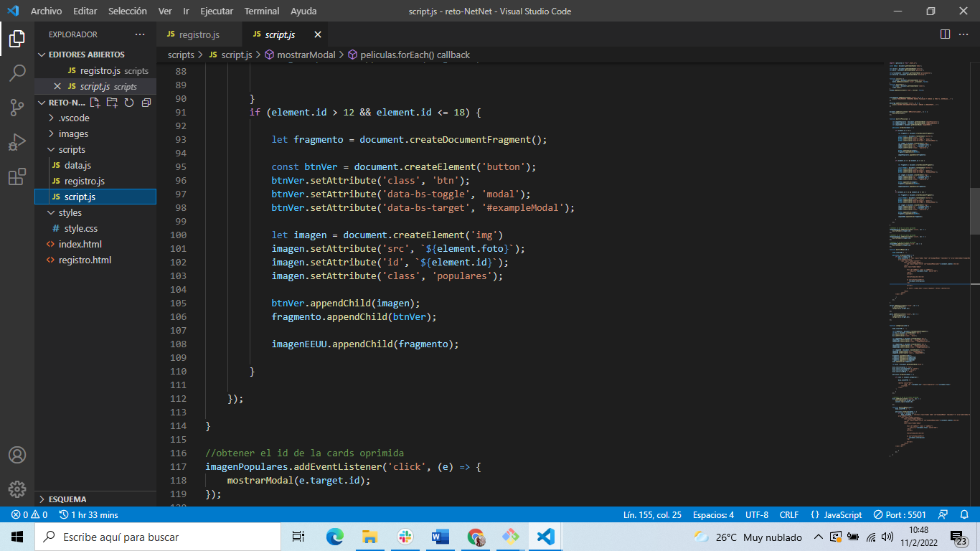This screenshot has height=551, width=980.
Task: Open the Run and Debug view
Action: [x=17, y=142]
